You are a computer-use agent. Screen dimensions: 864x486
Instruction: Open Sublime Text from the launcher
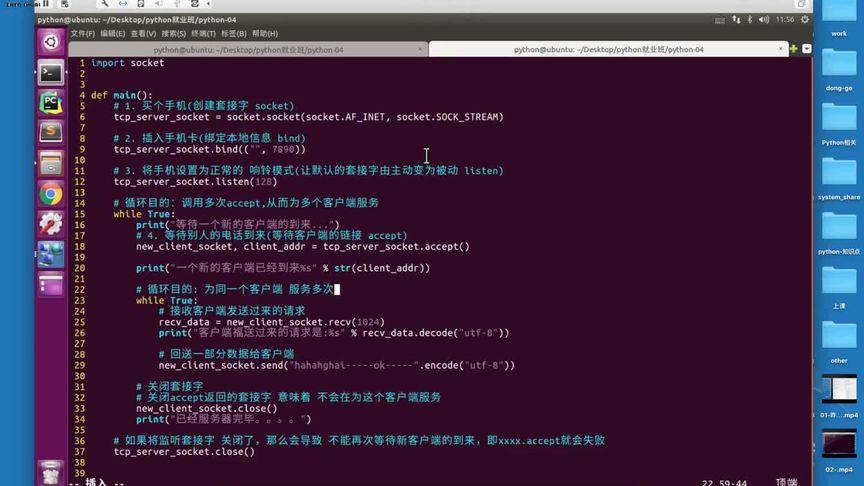pos(51,132)
